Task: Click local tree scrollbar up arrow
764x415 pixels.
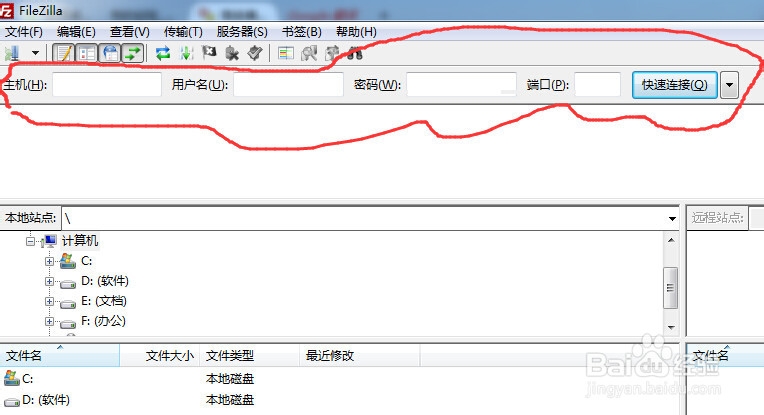Action: [x=671, y=240]
